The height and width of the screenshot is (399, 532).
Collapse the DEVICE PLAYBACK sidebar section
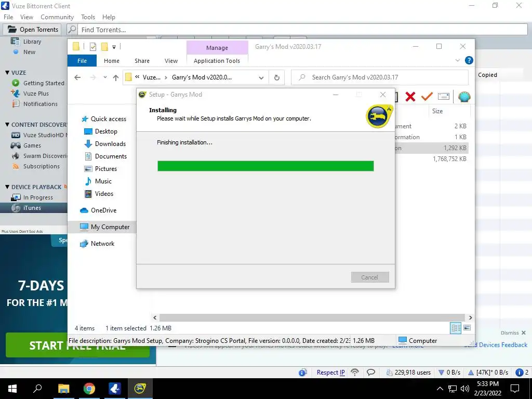7,187
